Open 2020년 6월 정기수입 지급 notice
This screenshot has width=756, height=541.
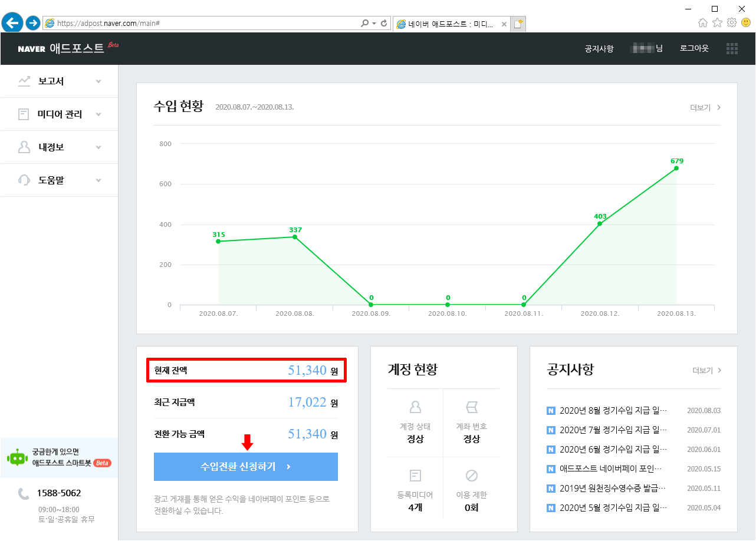[x=613, y=450]
